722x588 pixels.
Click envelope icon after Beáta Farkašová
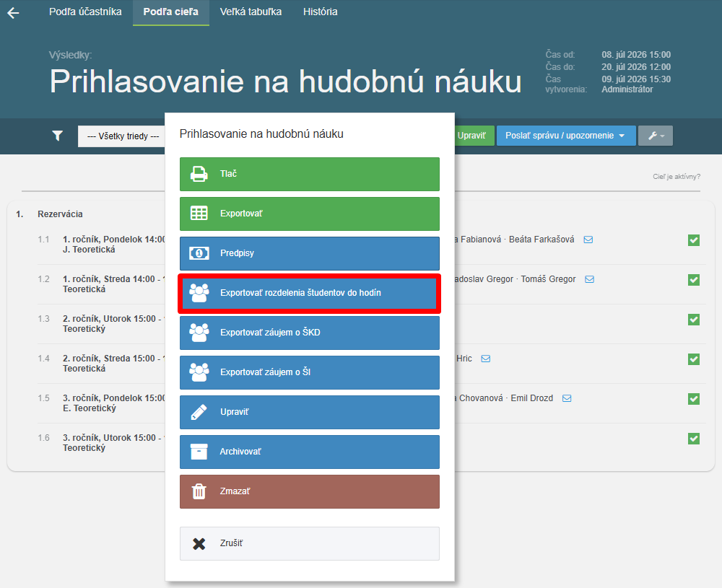click(x=588, y=240)
